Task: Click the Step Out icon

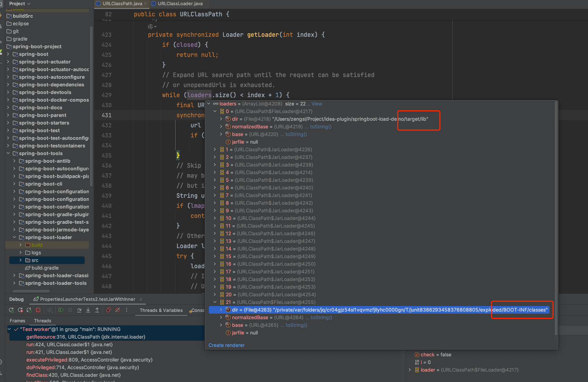Action: pyautogui.click(x=97, y=310)
